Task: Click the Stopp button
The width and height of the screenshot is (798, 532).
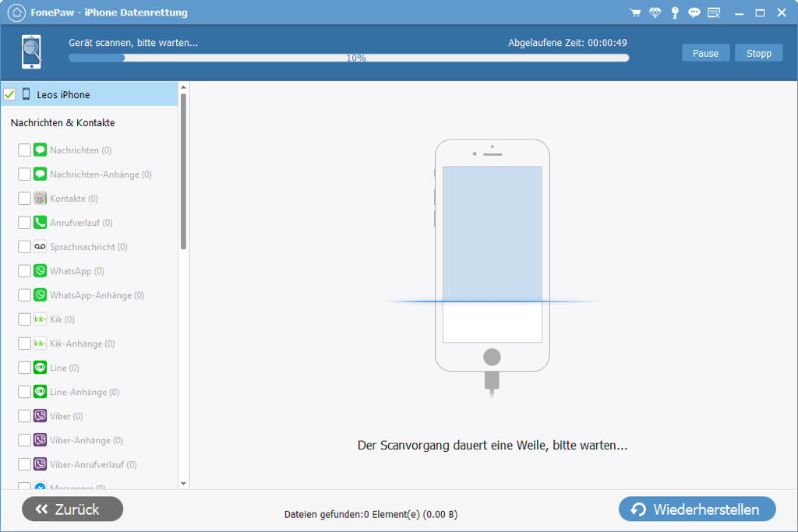Action: [x=758, y=53]
